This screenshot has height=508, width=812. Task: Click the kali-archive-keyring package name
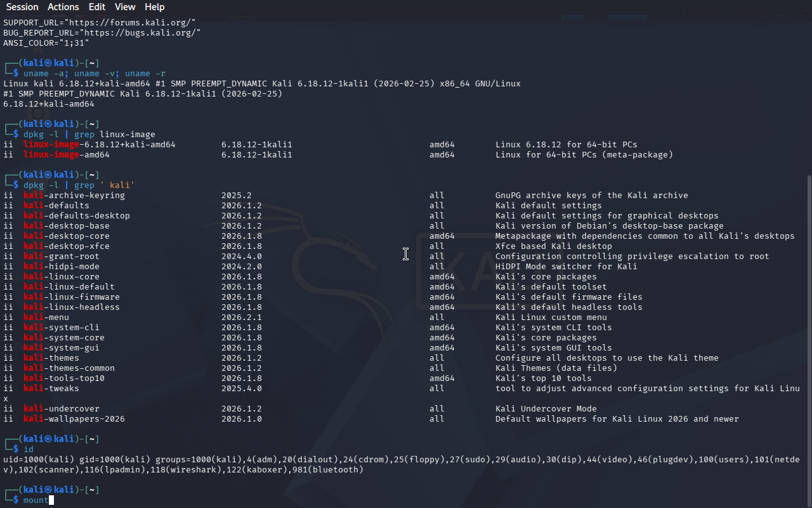click(x=74, y=195)
